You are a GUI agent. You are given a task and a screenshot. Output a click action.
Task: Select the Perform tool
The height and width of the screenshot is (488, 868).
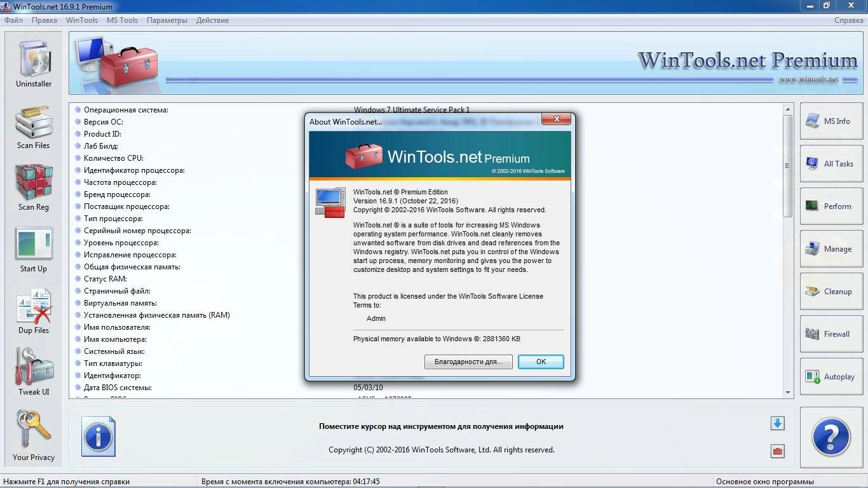point(831,206)
